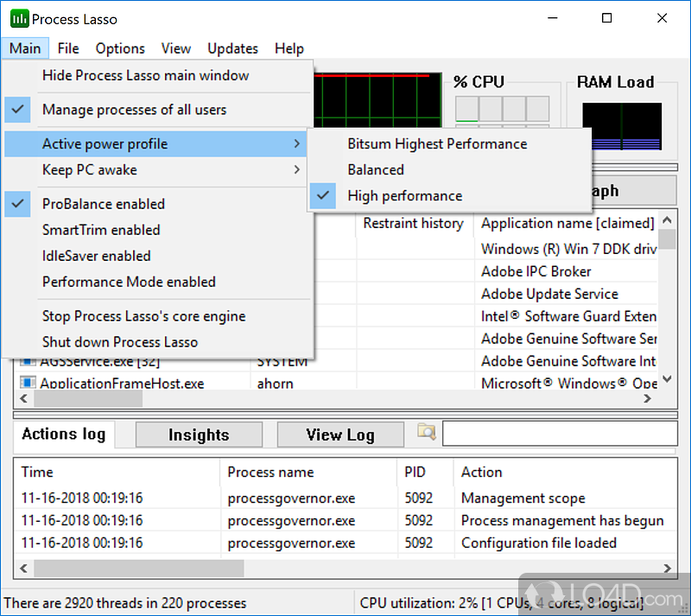Disable ProBalance enabled option
691x616 pixels.
(104, 204)
